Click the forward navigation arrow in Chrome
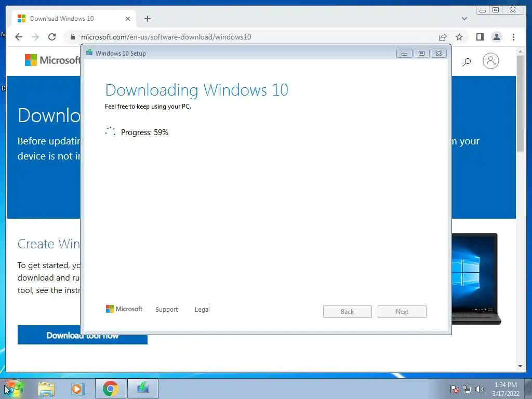Screen dimensions: 532x399 click(35, 37)
